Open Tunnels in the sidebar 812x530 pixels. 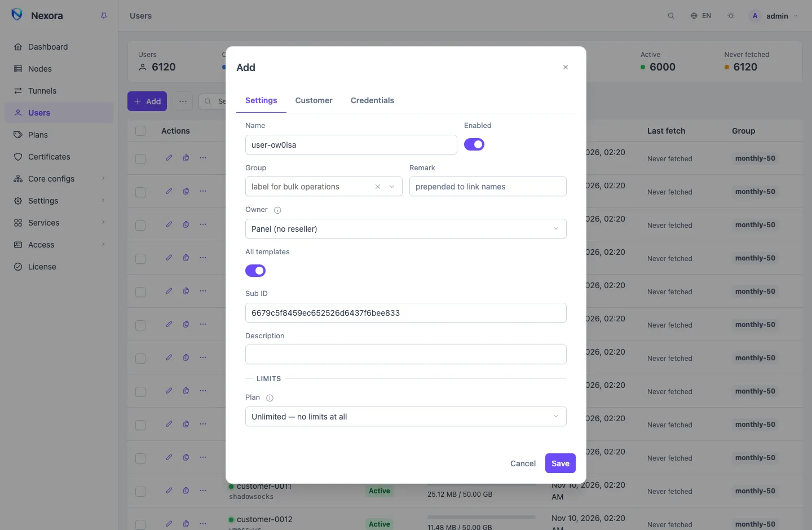pyautogui.click(x=59, y=91)
